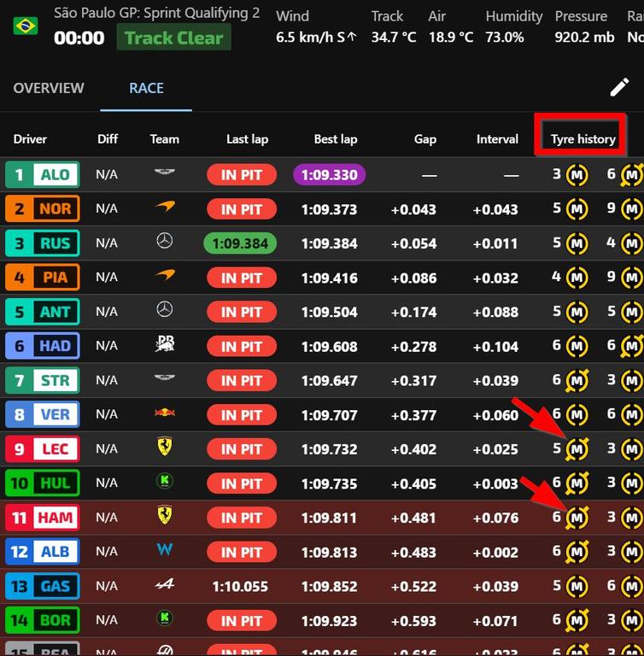Select the HAD driver badge
The width and height of the screenshot is (644, 656).
tap(42, 346)
